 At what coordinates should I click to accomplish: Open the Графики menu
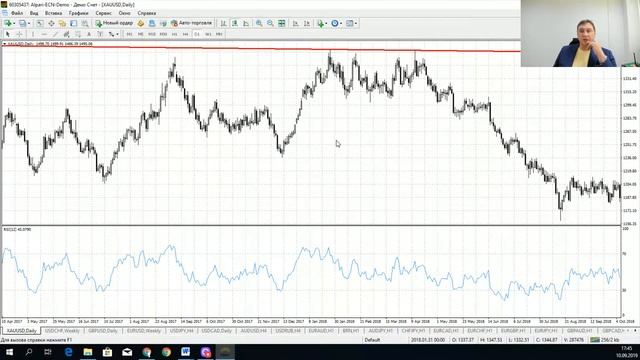point(78,13)
